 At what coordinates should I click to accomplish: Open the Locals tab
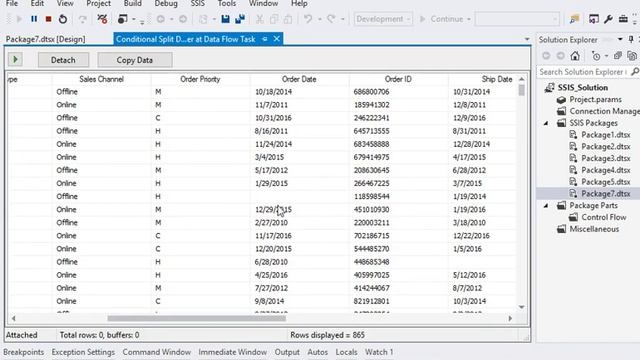(x=347, y=352)
